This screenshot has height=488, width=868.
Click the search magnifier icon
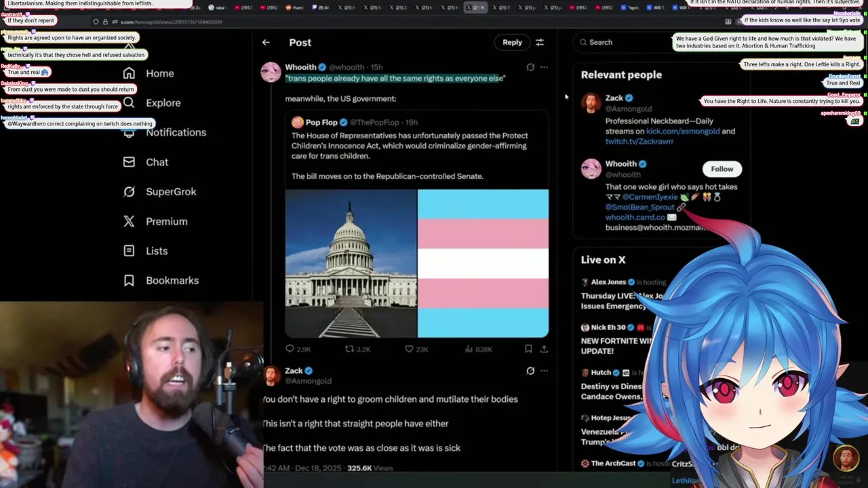coord(583,42)
